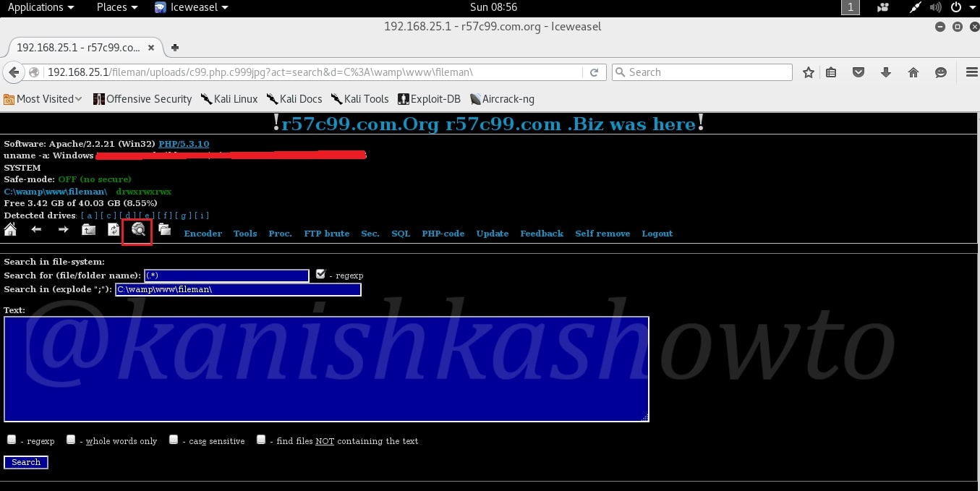
Task: Click the network connection icon in top panel
Action: (915, 7)
